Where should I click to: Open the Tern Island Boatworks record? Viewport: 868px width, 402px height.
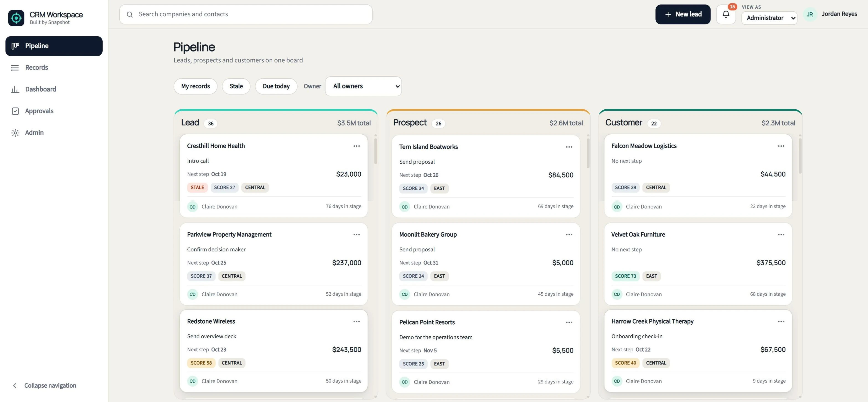(428, 147)
